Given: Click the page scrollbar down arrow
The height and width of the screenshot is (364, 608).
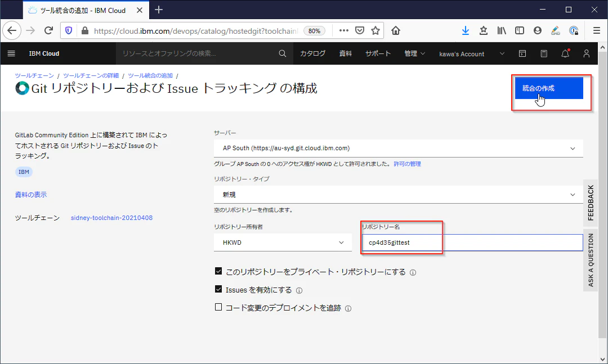Looking at the screenshot, I should tap(602, 359).
